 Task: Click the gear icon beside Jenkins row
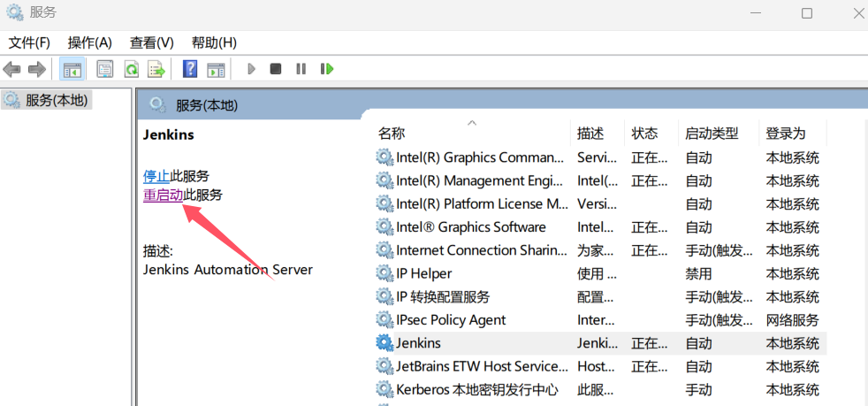(385, 343)
